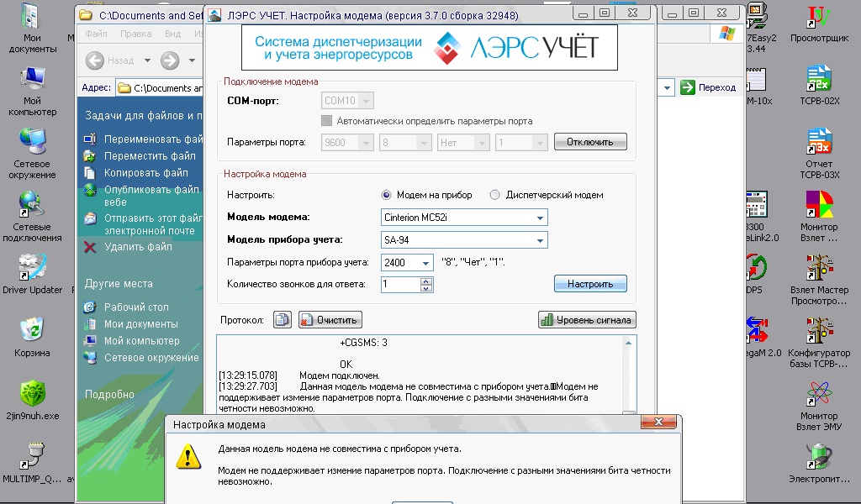
Task: Click protocol log scrollbar up arrow
Action: pyautogui.click(x=629, y=343)
